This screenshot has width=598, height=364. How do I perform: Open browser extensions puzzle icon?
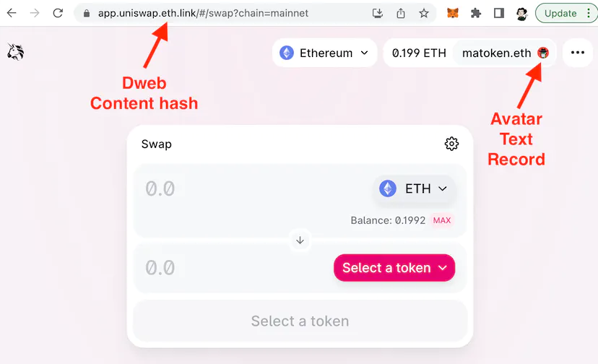pos(475,13)
